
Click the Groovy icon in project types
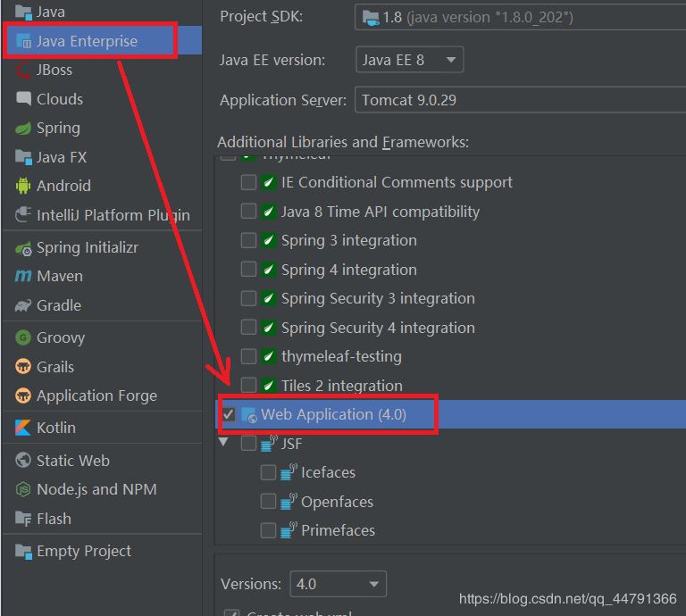tap(22, 338)
